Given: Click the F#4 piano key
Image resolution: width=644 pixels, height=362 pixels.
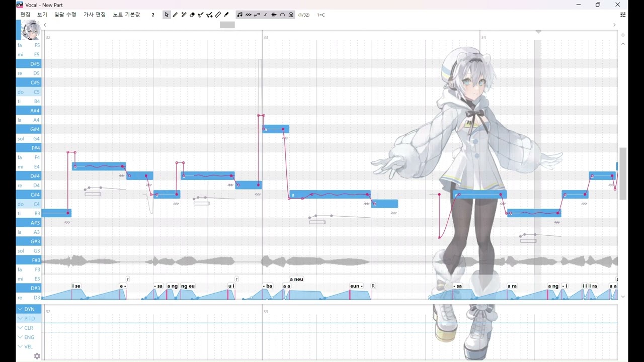Looking at the screenshot, I should point(29,148).
